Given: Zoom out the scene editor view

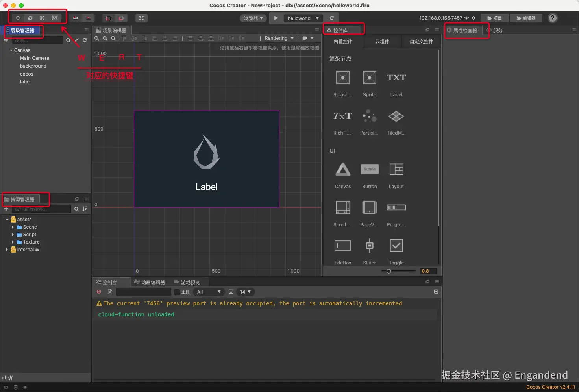Looking at the screenshot, I should [x=105, y=38].
